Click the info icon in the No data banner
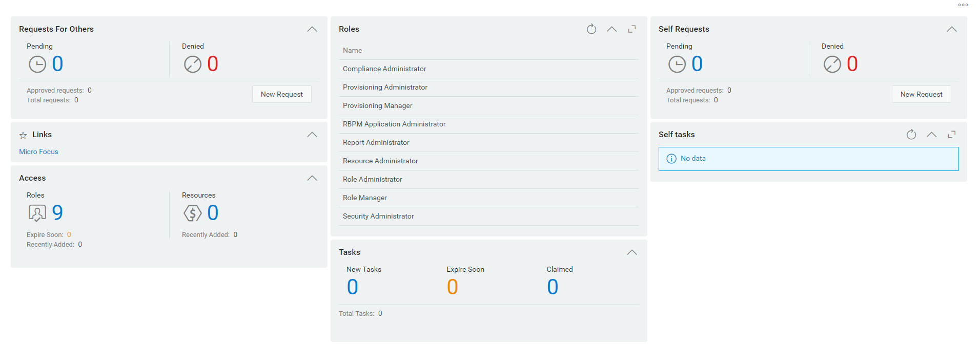 point(671,159)
